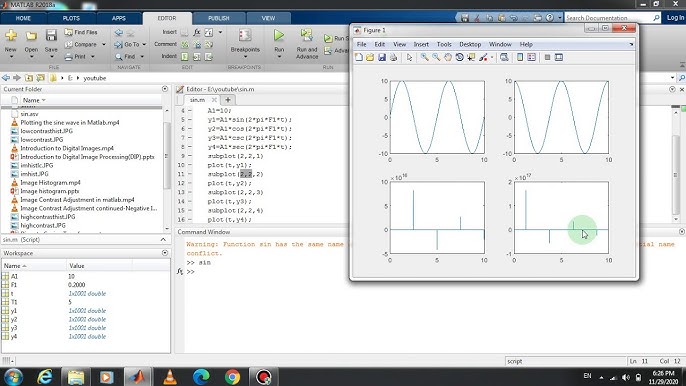The width and height of the screenshot is (686, 386).
Task: Insert a legend using the Figure toolbar icon
Action: click(x=532, y=57)
